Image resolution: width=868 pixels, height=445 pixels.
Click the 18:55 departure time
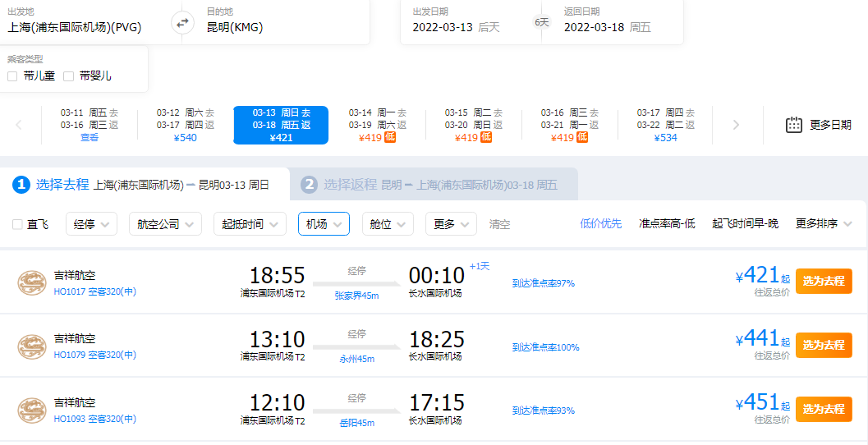click(278, 276)
